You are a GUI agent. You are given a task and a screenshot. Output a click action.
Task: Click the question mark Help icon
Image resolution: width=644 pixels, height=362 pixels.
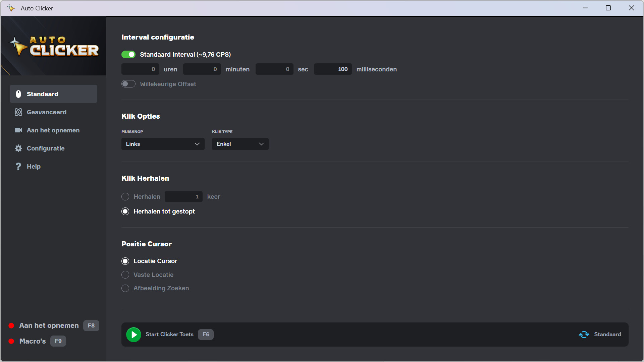(18, 166)
